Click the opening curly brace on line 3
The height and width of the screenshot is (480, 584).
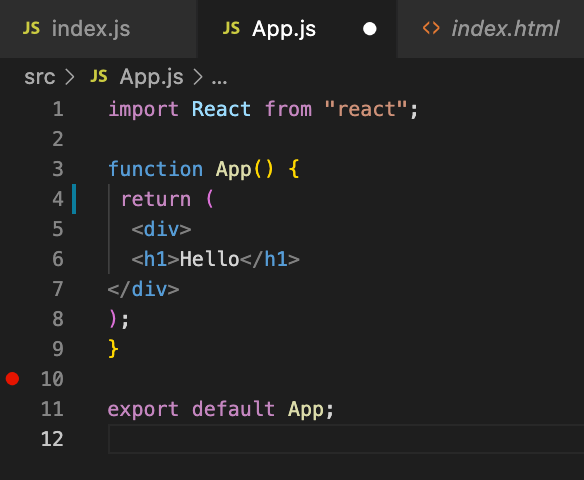pyautogui.click(x=294, y=169)
